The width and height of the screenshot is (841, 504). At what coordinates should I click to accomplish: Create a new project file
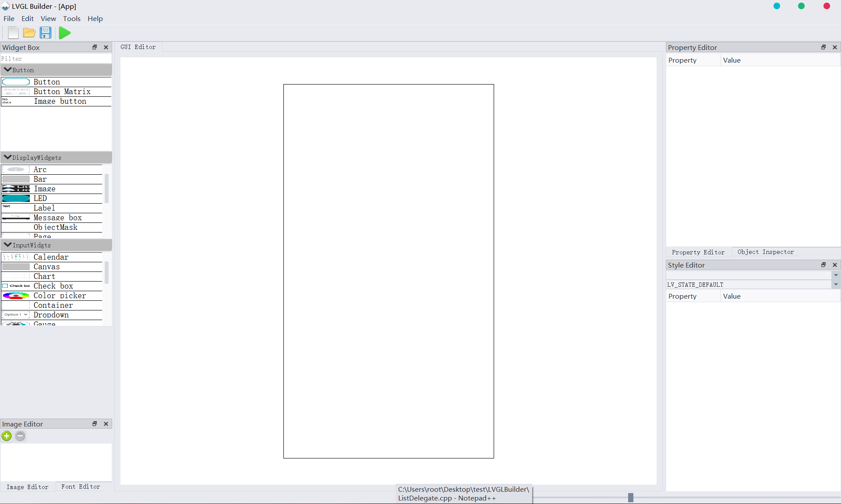[13, 32]
